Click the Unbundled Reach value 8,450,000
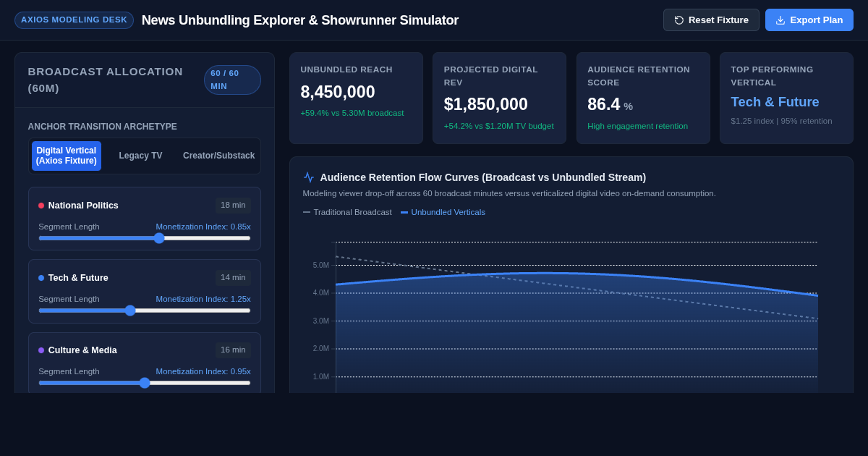 click(338, 92)
